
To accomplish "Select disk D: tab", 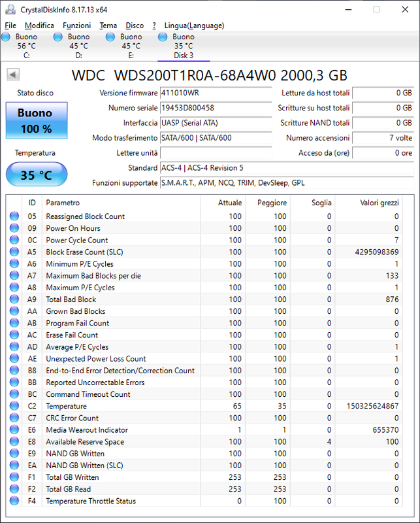I will [x=78, y=46].
